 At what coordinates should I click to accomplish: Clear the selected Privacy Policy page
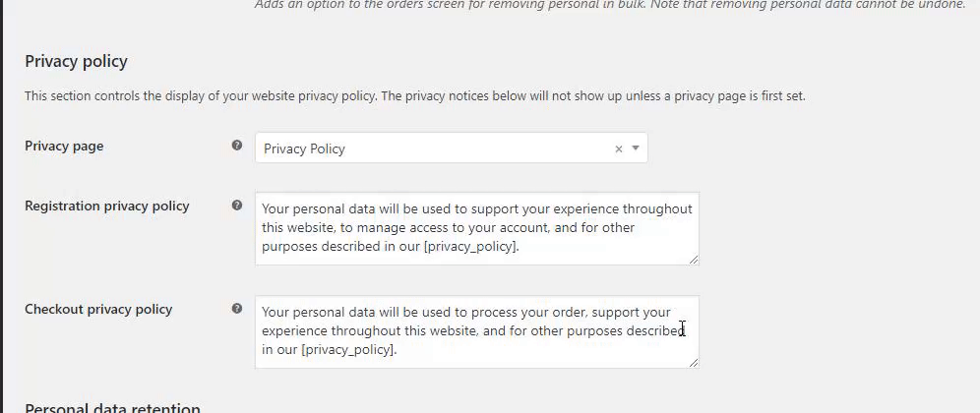619,149
